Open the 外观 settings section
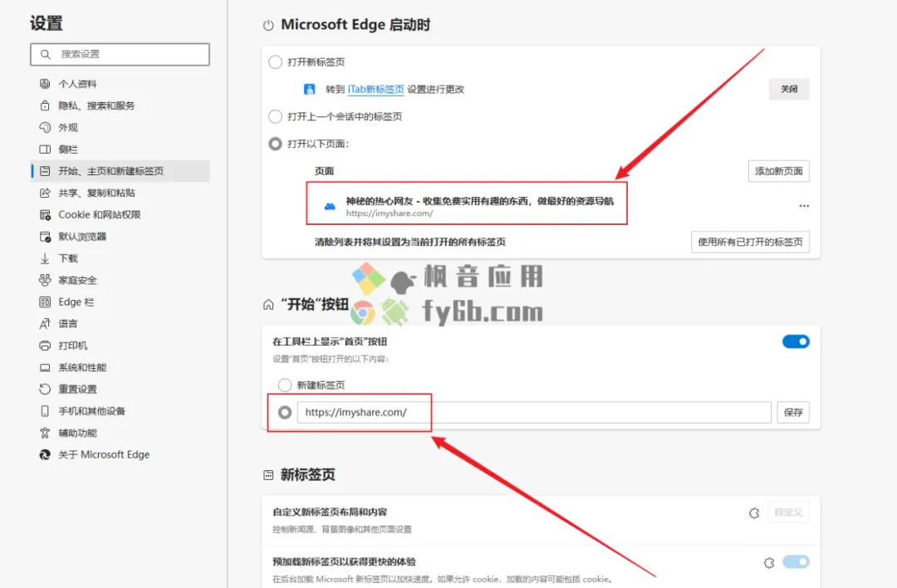 [x=120, y=127]
